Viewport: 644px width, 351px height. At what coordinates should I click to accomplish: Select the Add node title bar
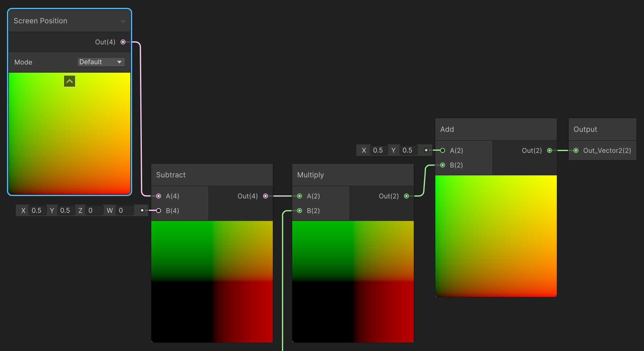point(495,129)
